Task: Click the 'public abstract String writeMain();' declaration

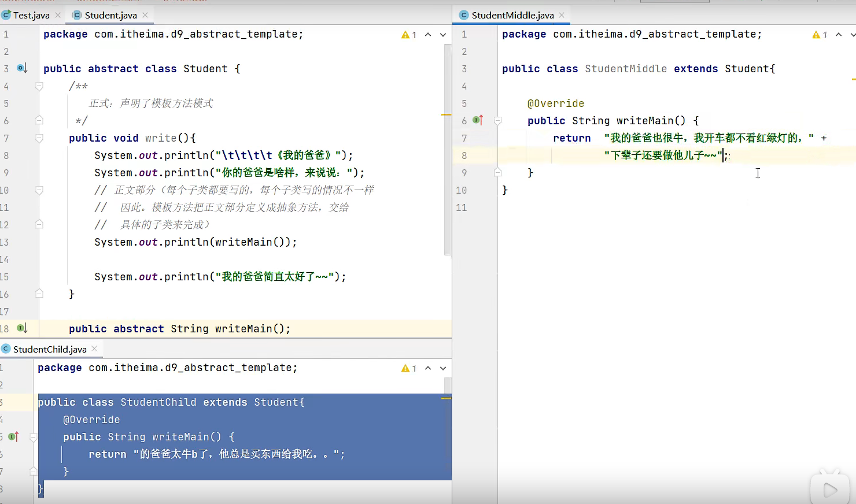Action: click(x=180, y=329)
